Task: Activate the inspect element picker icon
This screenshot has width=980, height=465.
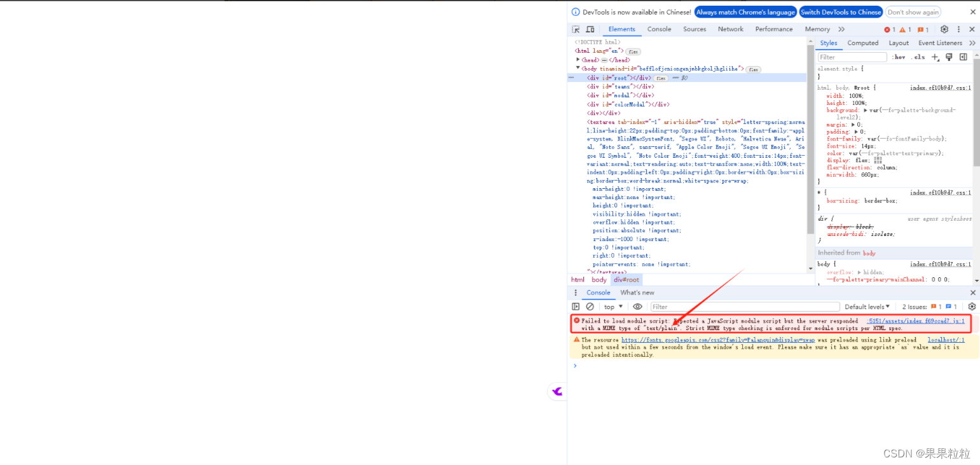Action: pyautogui.click(x=576, y=29)
